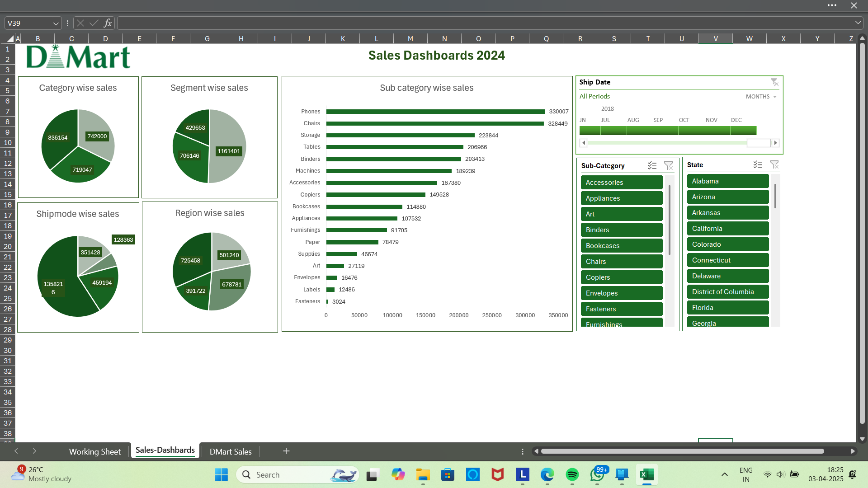The image size is (868, 488).
Task: Switch to the Working Sheet tab
Action: pyautogui.click(x=94, y=451)
